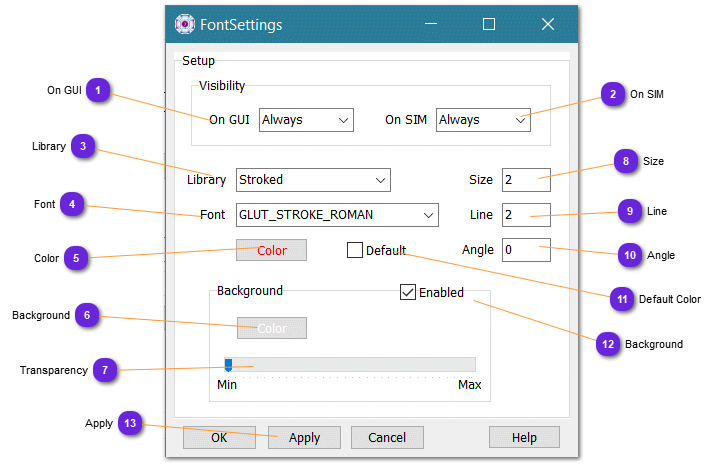Click callout badge 13 beside Apply label

click(129, 424)
